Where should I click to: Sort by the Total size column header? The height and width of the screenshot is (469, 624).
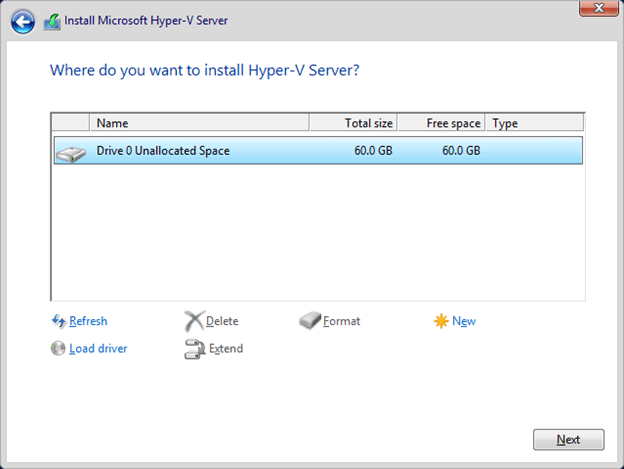tap(353, 123)
